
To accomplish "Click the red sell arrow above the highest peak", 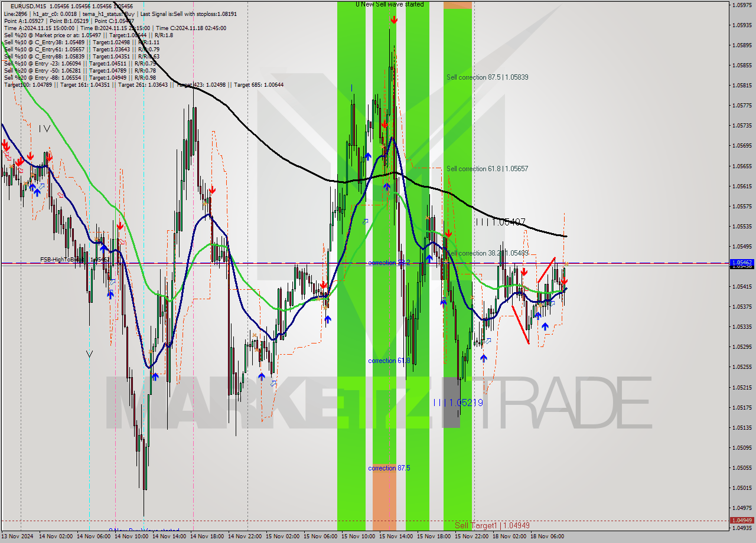I will tap(394, 20).
